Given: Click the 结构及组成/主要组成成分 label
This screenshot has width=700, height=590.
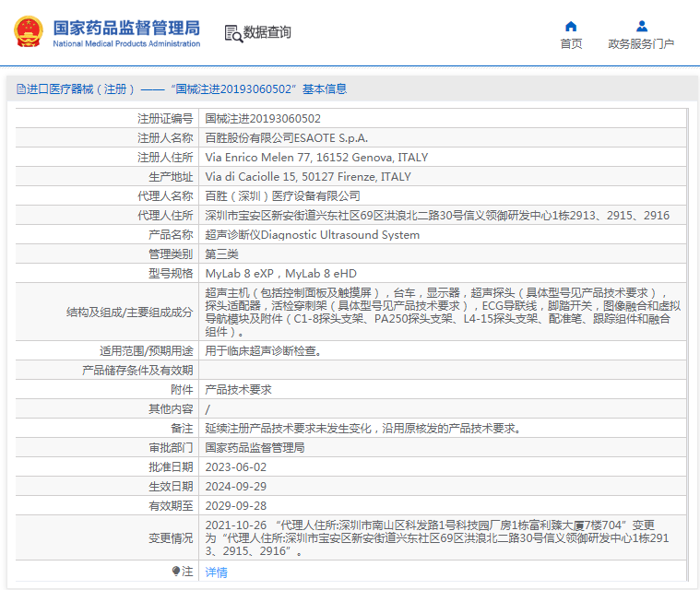Looking at the screenshot, I should (129, 312).
